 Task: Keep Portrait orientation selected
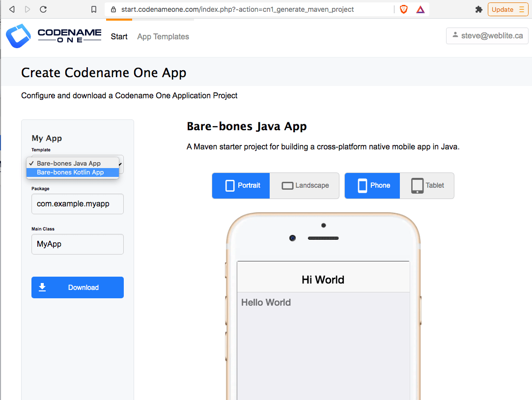(241, 185)
